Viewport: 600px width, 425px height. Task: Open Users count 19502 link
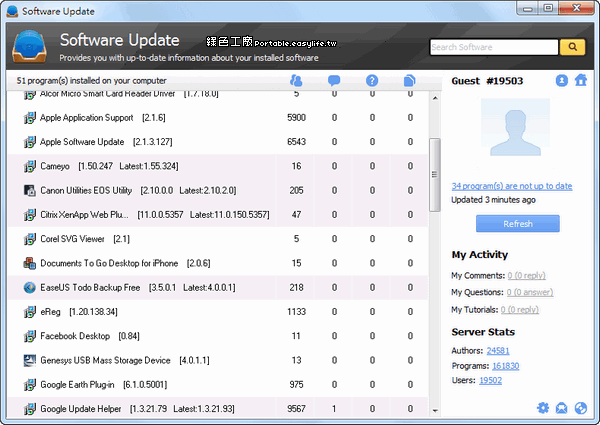[491, 380]
